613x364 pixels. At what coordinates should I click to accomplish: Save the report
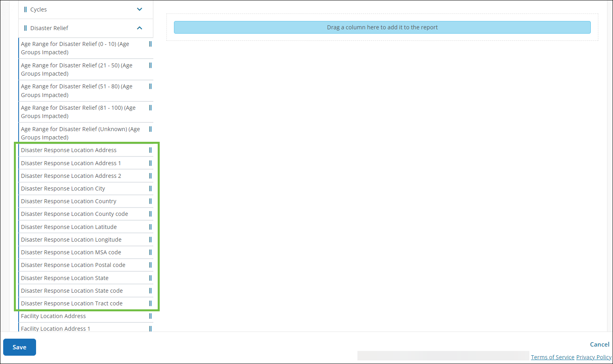click(19, 347)
